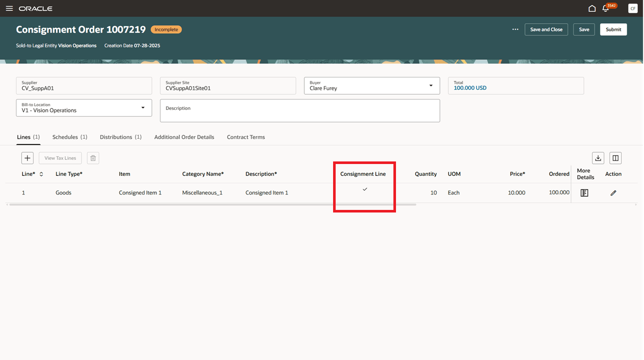Click the ordered amount 100.000
The height and width of the screenshot is (360, 644).
(x=559, y=193)
